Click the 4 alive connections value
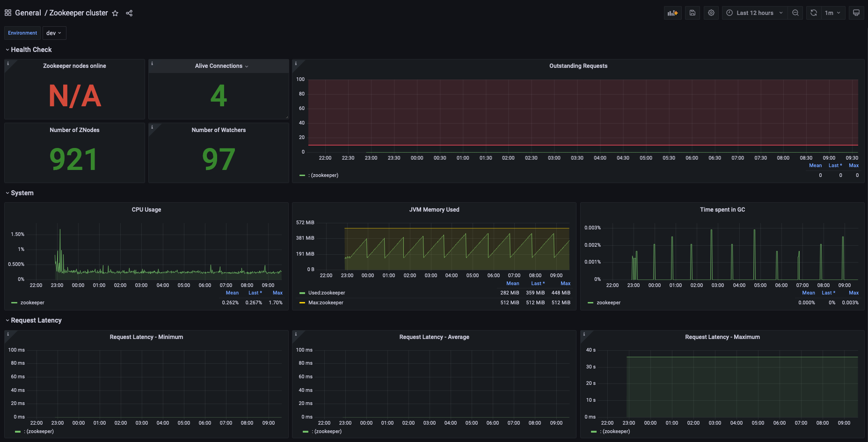The image size is (868, 442). 219,96
